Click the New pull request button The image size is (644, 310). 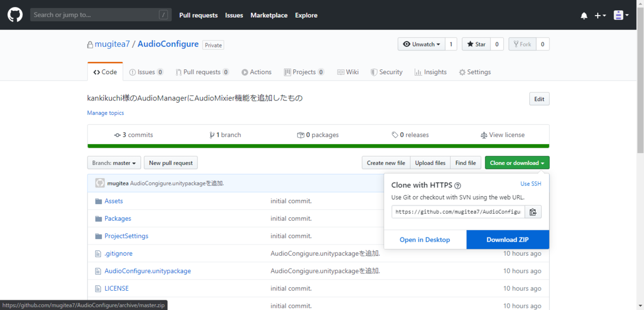(x=171, y=163)
